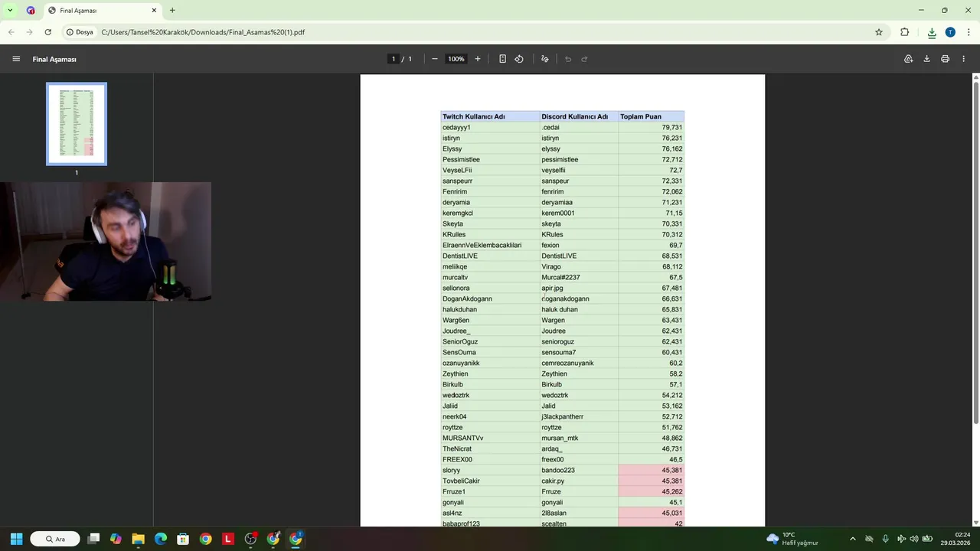Open a new browser tab
Image resolution: width=980 pixels, height=551 pixels.
[172, 11]
